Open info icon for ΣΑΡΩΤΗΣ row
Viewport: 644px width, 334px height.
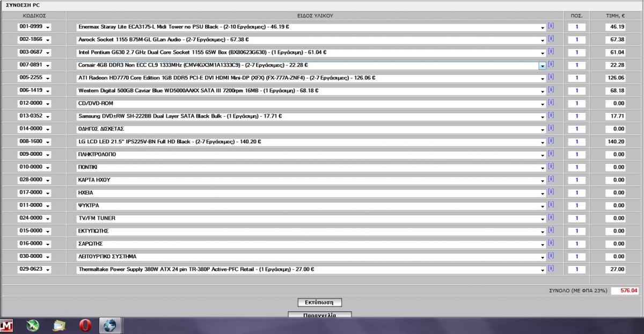click(551, 243)
